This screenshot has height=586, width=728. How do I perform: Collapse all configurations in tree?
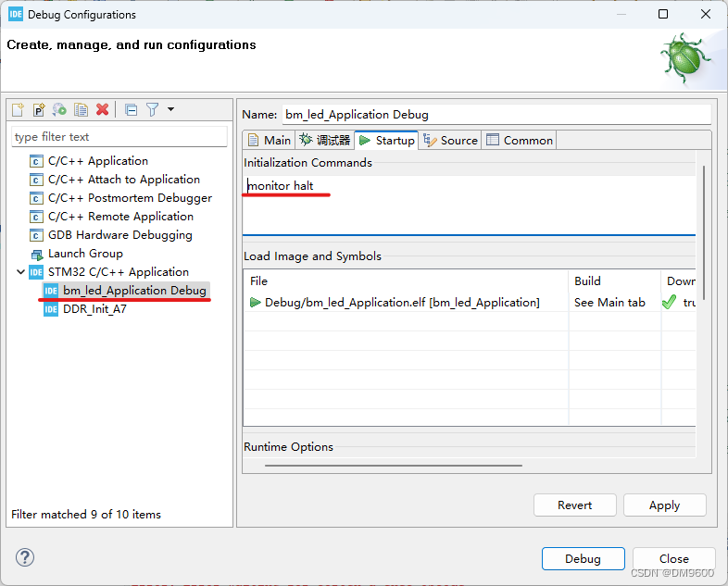pos(132,110)
